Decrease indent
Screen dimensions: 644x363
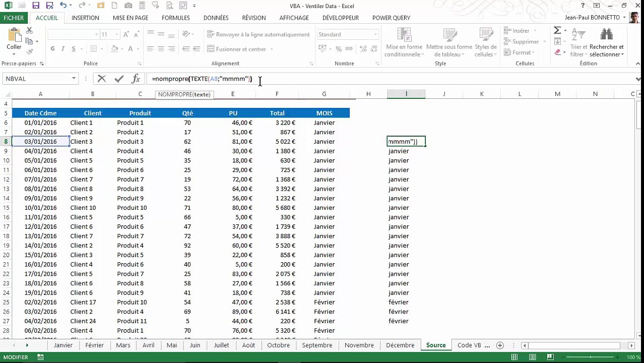pos(186,49)
